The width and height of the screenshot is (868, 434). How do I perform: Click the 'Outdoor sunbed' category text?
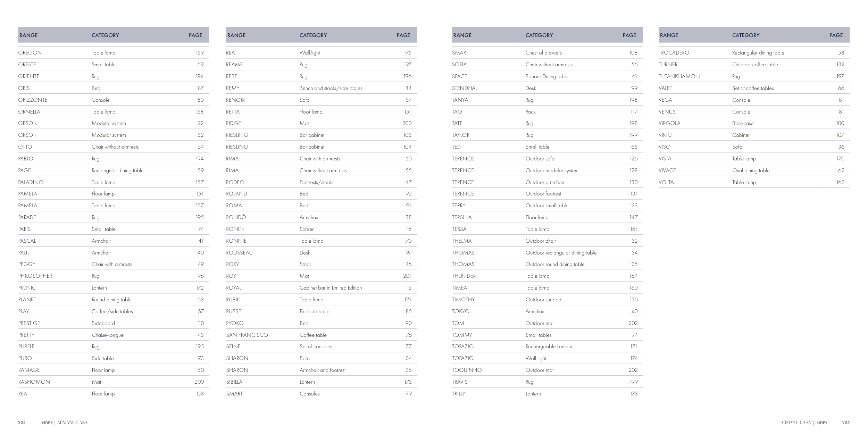tap(543, 300)
